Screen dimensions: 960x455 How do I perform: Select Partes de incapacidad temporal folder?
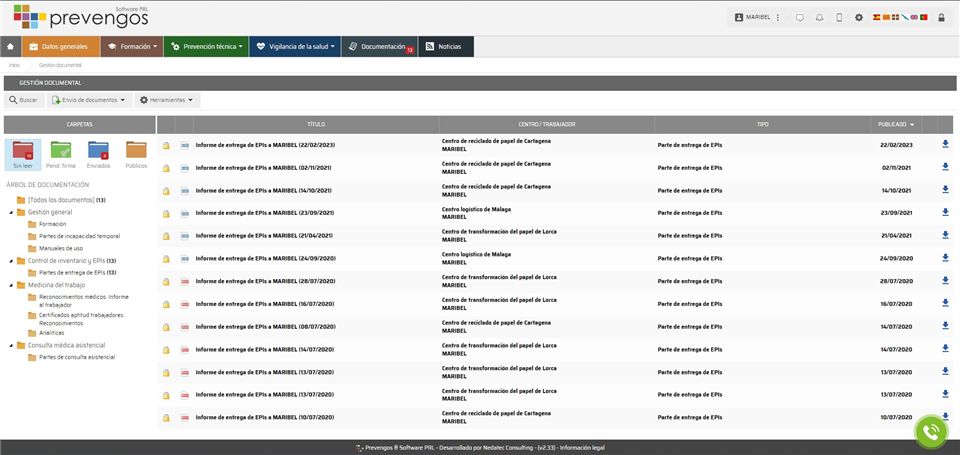(x=78, y=236)
